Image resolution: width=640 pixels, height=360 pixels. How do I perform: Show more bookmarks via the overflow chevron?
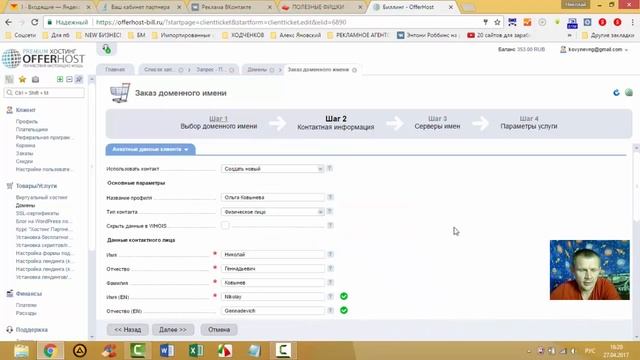coord(570,36)
